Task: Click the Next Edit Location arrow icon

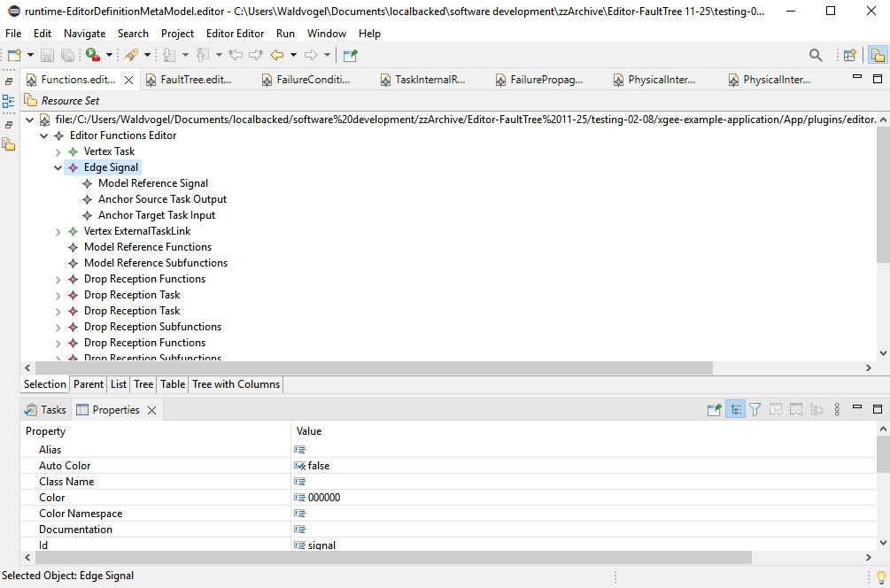Action: pos(256,55)
